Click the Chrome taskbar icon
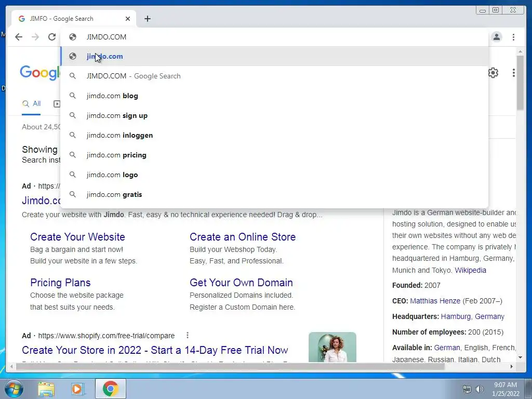The image size is (532, 399). (x=110, y=389)
